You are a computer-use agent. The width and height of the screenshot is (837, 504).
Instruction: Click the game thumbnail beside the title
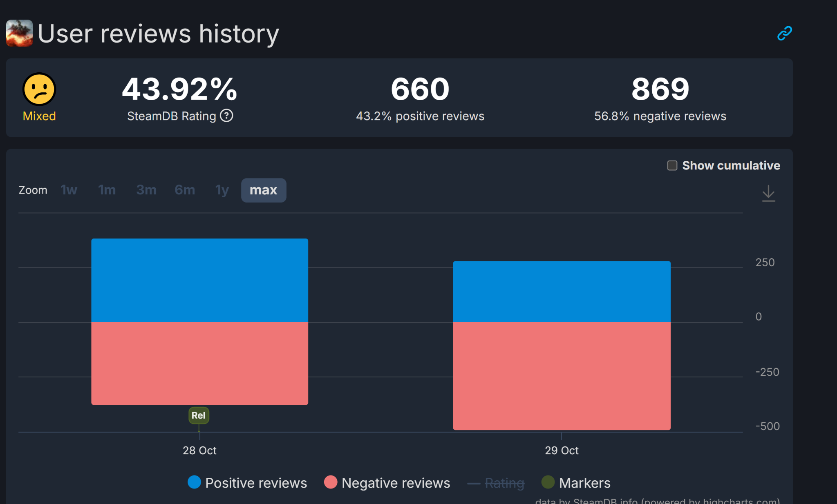pos(19,33)
